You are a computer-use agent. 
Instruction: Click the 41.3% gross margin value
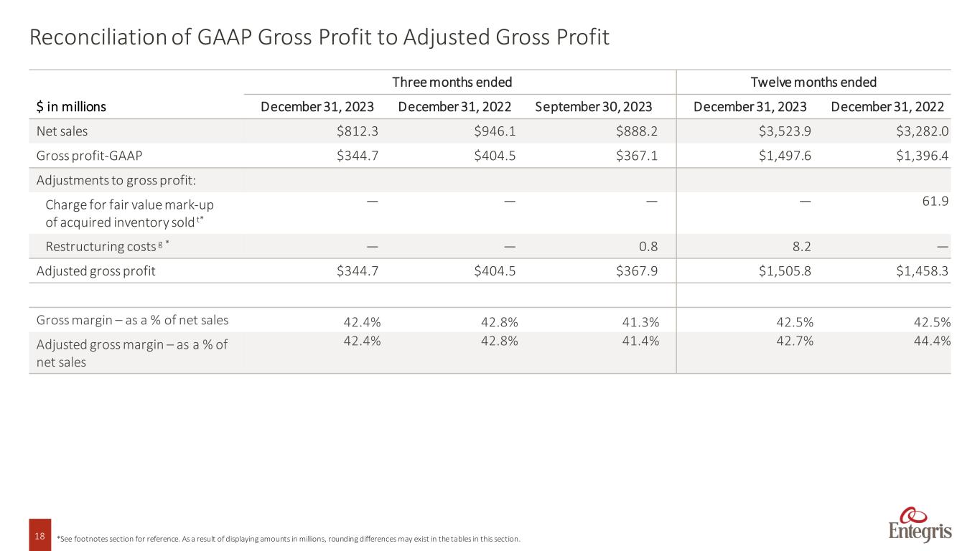coord(641,321)
